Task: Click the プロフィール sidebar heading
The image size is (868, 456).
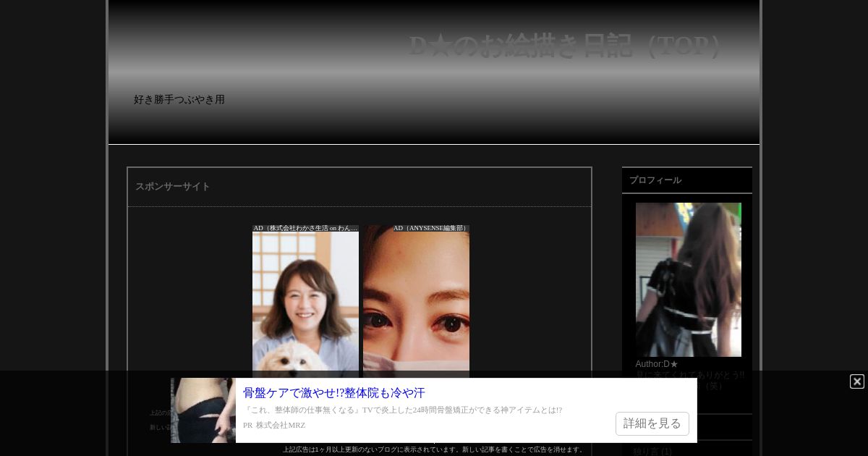Action: point(655,180)
